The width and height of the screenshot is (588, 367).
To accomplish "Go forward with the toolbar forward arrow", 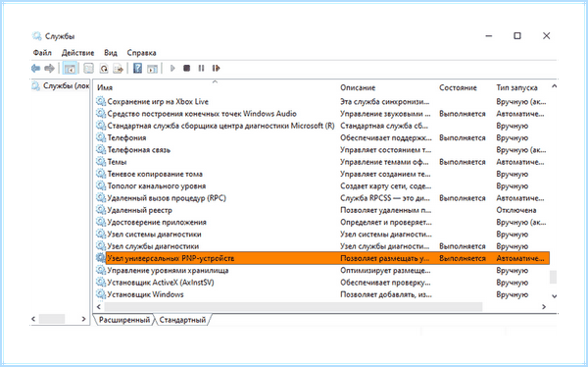I will tap(50, 69).
